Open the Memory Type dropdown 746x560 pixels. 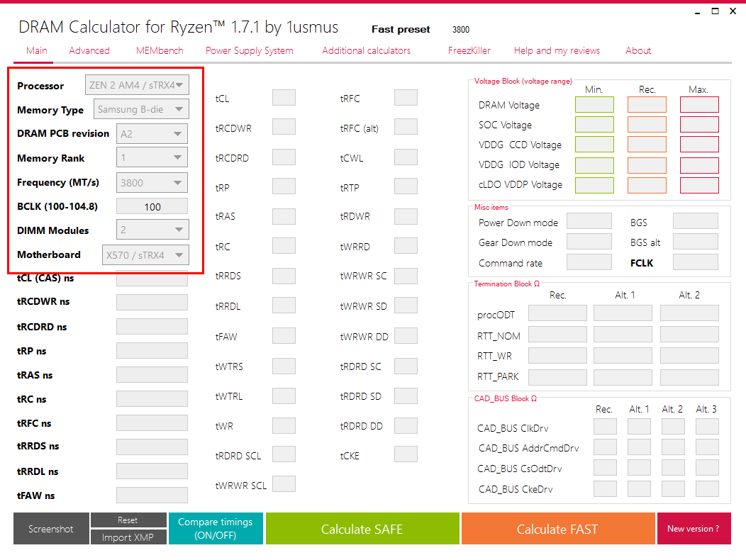pos(141,109)
